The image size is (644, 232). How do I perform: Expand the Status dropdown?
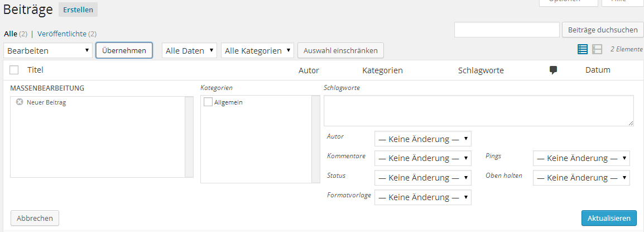coord(422,178)
